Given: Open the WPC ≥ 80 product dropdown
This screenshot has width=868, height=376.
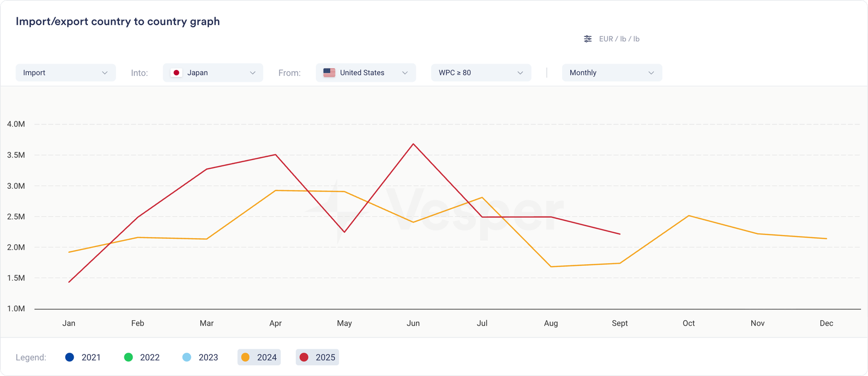Looking at the screenshot, I should 481,73.
